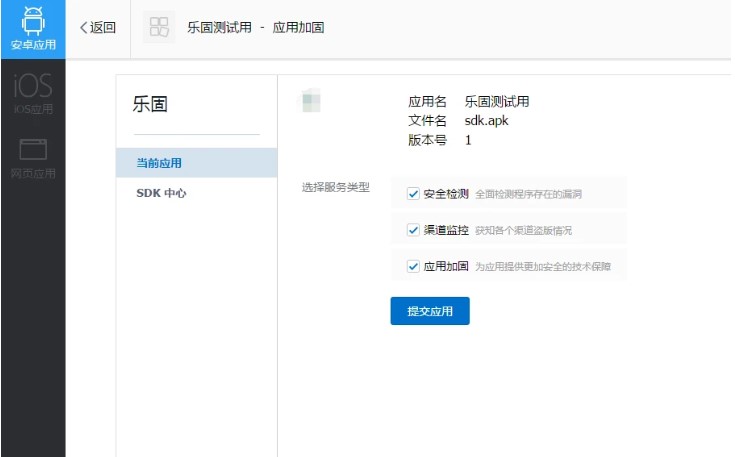Screen dimensions: 735x457
Task: Click the grid app icon in header
Action: [158, 27]
